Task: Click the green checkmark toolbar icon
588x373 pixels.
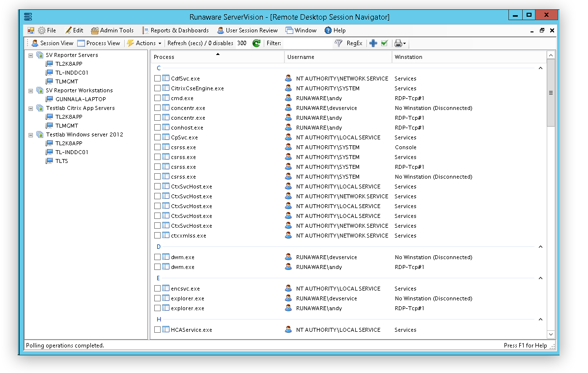Action: 384,44
